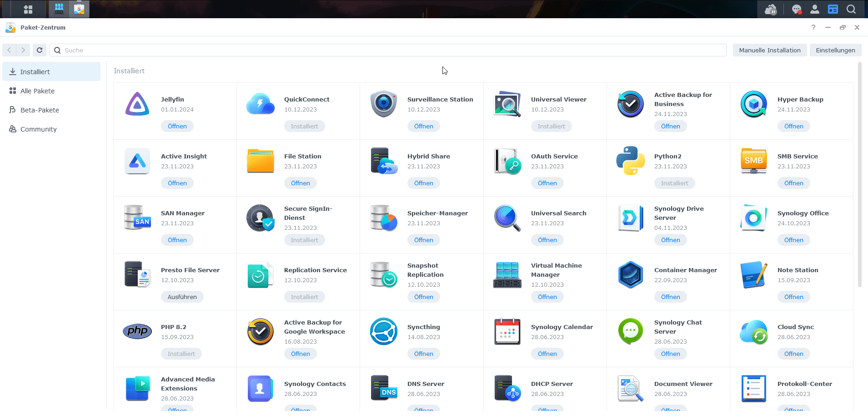868x416 pixels.
Task: Click Öffnen under Synology Calendar
Action: 547,354
